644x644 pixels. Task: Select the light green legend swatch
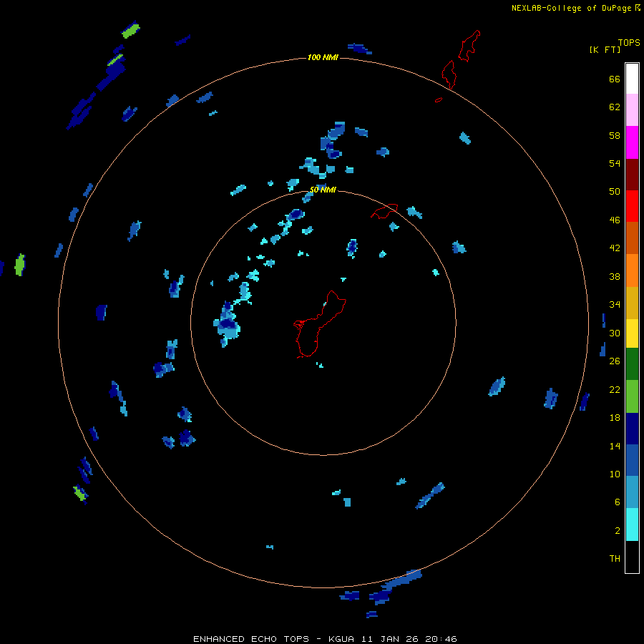coord(632,396)
